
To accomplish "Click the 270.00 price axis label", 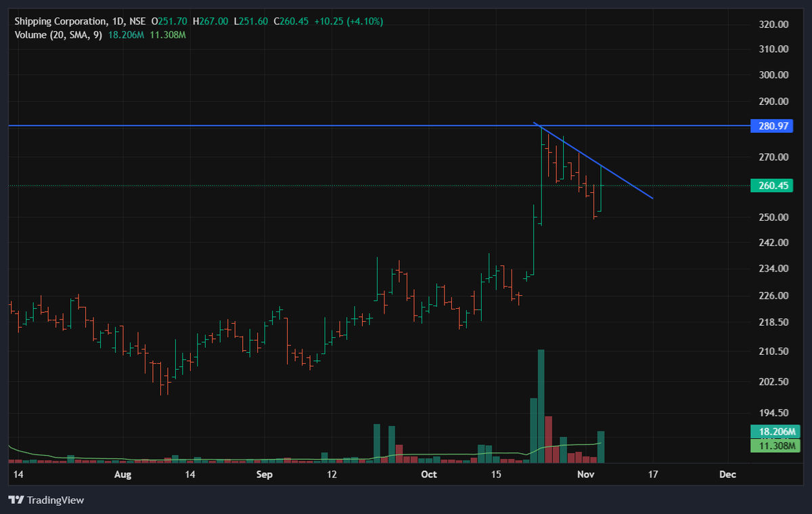I will 774,157.
